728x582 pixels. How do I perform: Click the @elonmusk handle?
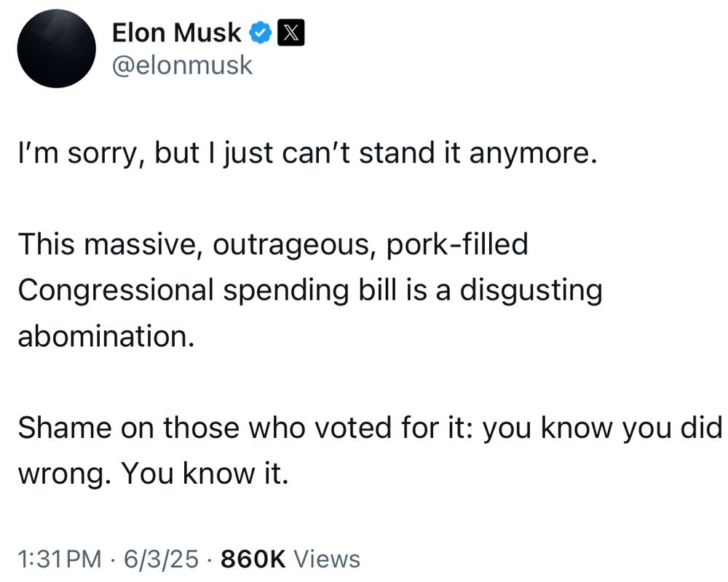[182, 65]
